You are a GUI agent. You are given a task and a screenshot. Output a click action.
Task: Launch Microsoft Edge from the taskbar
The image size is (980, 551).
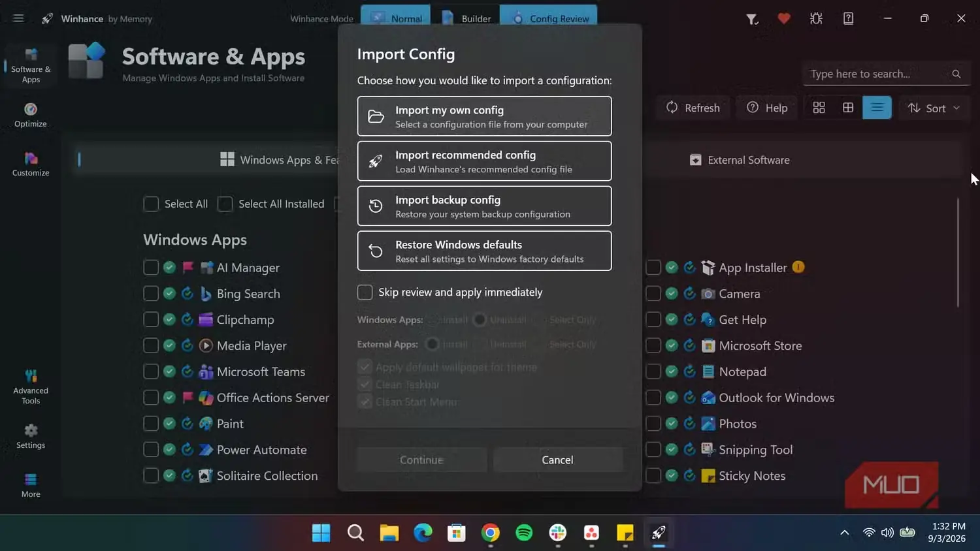click(x=423, y=533)
